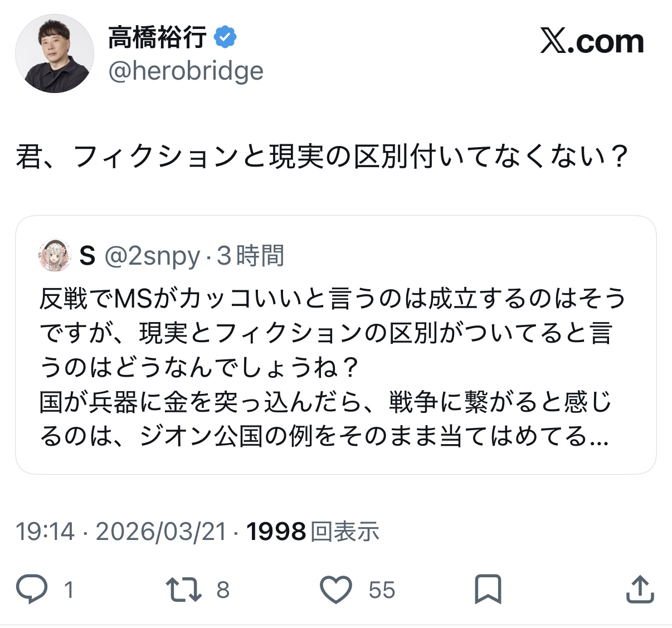Click the repost arrows icon
The width and height of the screenshot is (672, 628).
tap(183, 590)
